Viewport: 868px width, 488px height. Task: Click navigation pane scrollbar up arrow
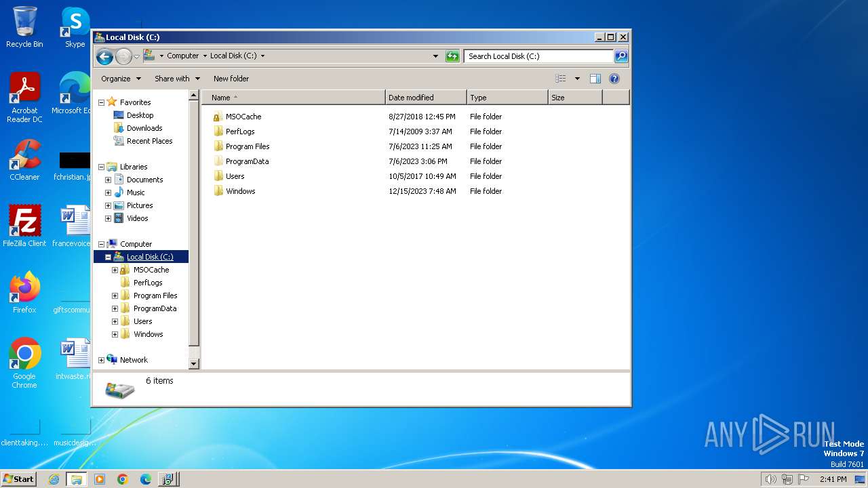click(194, 96)
